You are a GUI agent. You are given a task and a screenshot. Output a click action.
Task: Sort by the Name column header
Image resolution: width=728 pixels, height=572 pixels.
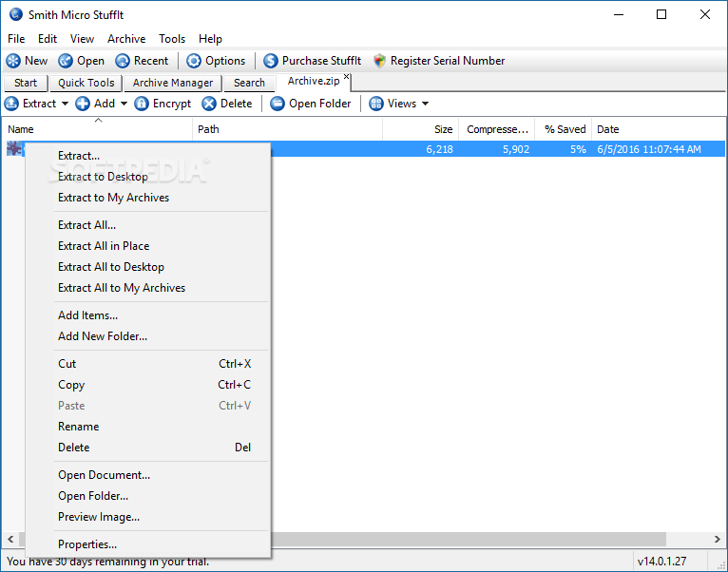click(98, 129)
